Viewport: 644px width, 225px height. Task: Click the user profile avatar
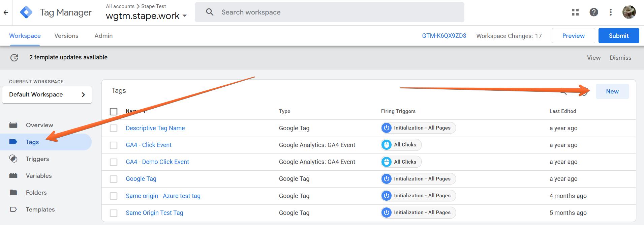pos(629,12)
